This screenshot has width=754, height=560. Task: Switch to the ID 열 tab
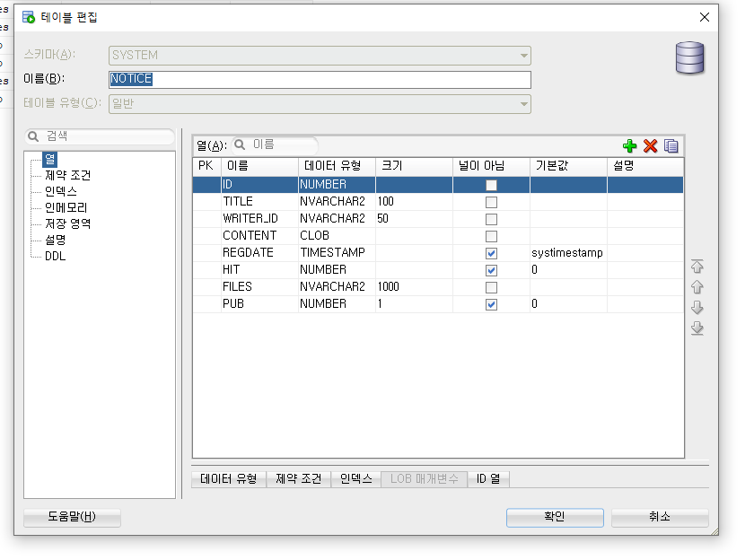point(488,478)
